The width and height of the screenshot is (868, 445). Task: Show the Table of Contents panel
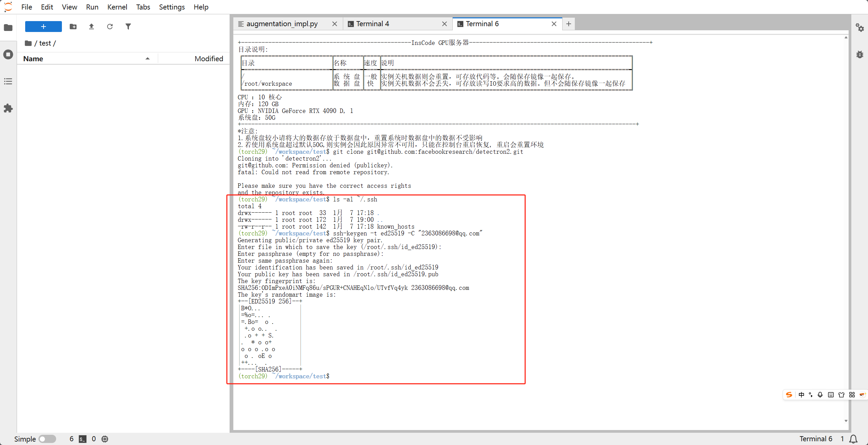(8, 81)
